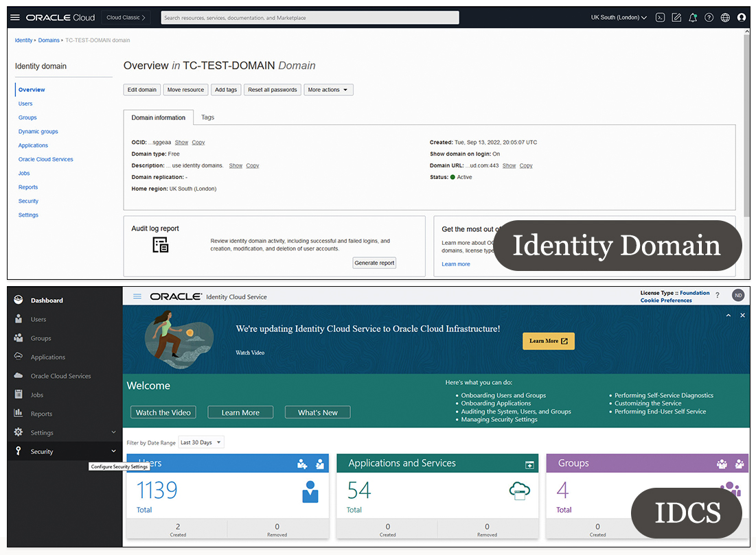Switch to the Tags tab

pos(208,117)
